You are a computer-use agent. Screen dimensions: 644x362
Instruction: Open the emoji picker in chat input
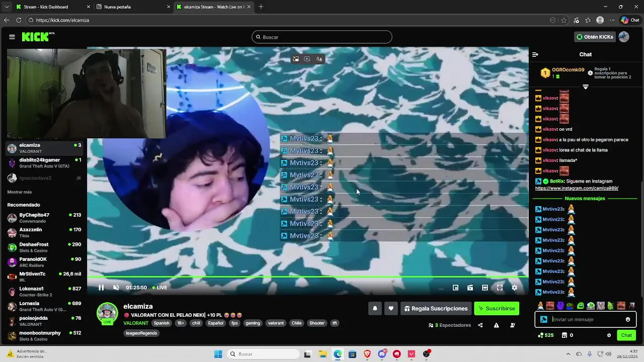click(627, 319)
